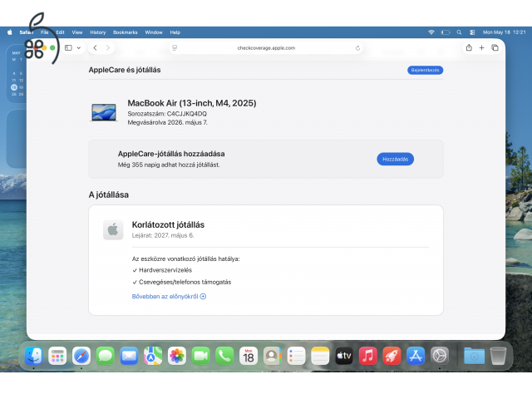This screenshot has height=399, width=532.
Task: Open System Settings from the Dock
Action: click(440, 356)
